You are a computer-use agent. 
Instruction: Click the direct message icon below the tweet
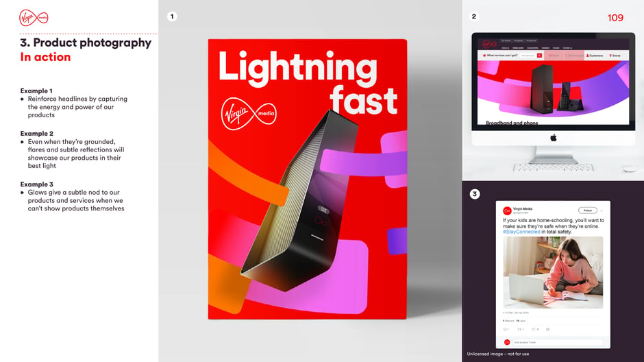(x=548, y=329)
